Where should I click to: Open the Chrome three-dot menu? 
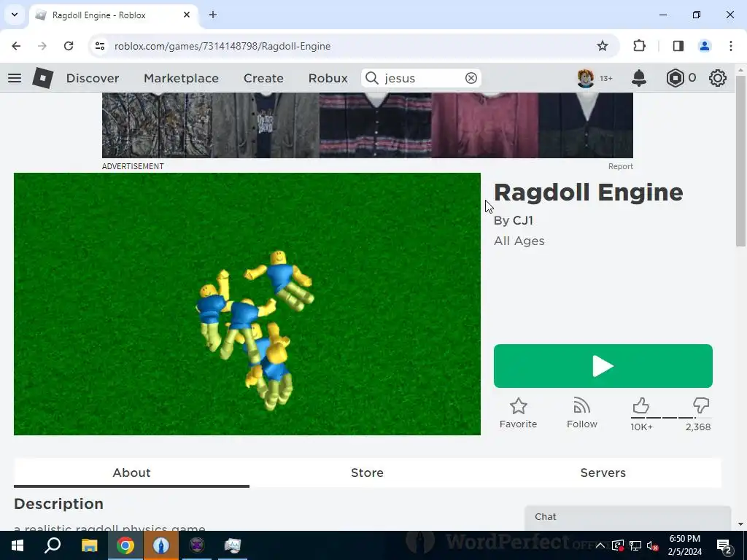[731, 46]
